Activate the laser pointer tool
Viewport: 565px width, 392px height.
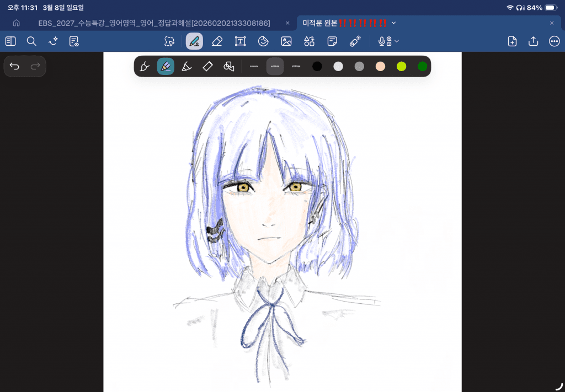pyautogui.click(x=355, y=41)
